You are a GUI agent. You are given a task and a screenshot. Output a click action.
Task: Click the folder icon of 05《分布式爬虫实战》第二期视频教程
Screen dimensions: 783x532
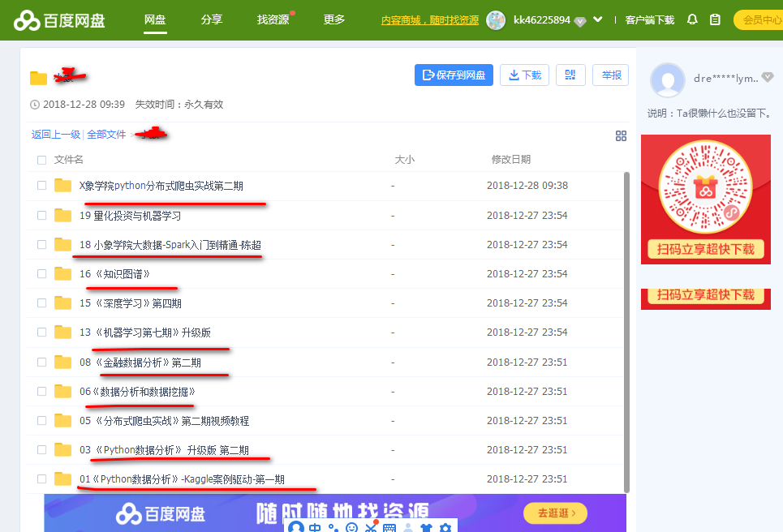[x=63, y=421]
